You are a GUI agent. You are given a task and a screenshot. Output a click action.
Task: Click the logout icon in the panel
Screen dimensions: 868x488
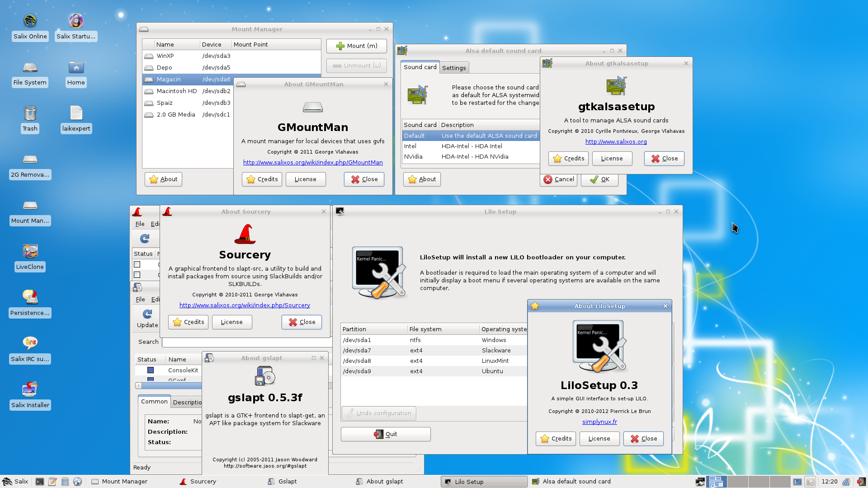(861, 482)
